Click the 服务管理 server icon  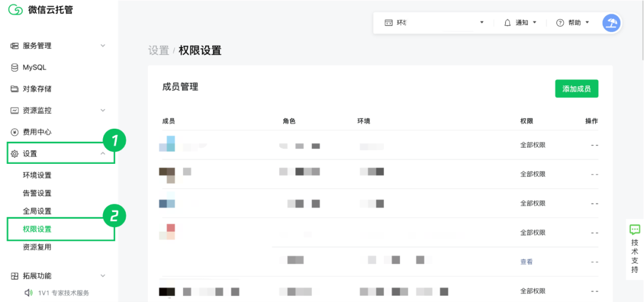14,45
